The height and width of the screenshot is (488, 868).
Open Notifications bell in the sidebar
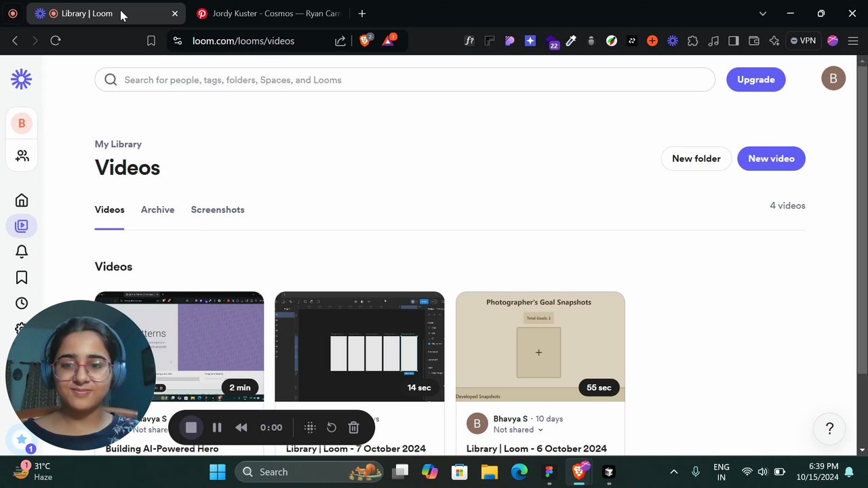tap(22, 251)
